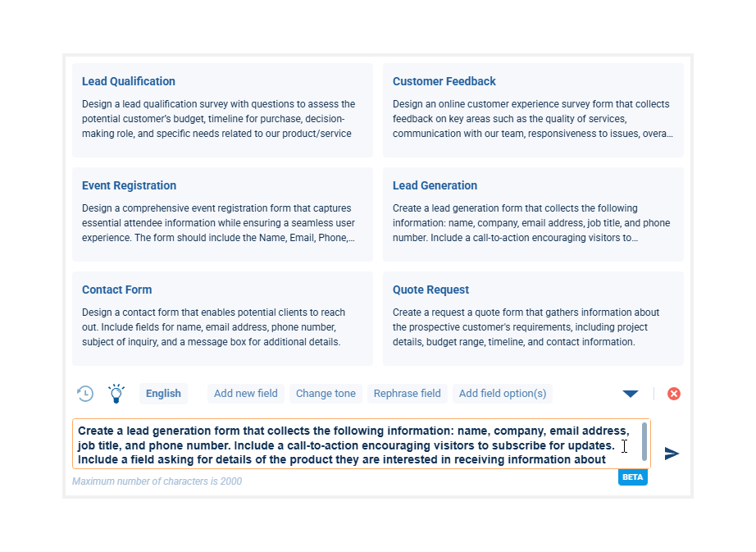This screenshot has height=552, width=756.
Task: Collapse templates with the down triangle
Action: click(x=631, y=394)
